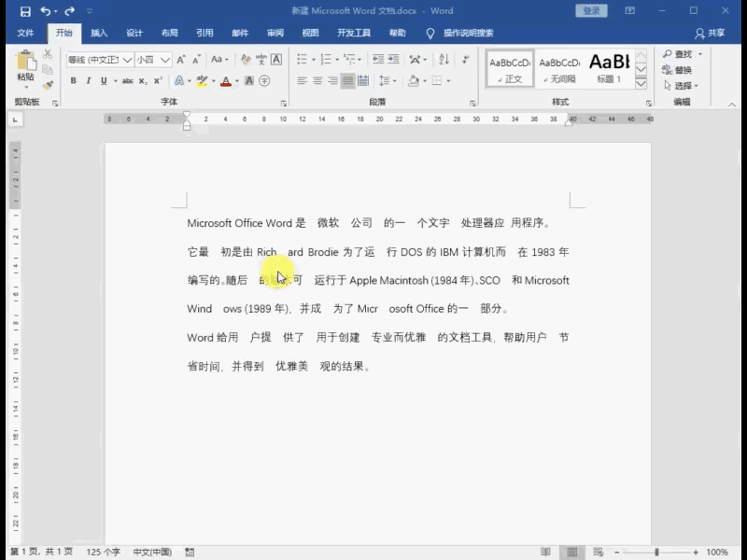Switch to the 布局 (Layout) tab
This screenshot has height=560, width=747.
(170, 33)
